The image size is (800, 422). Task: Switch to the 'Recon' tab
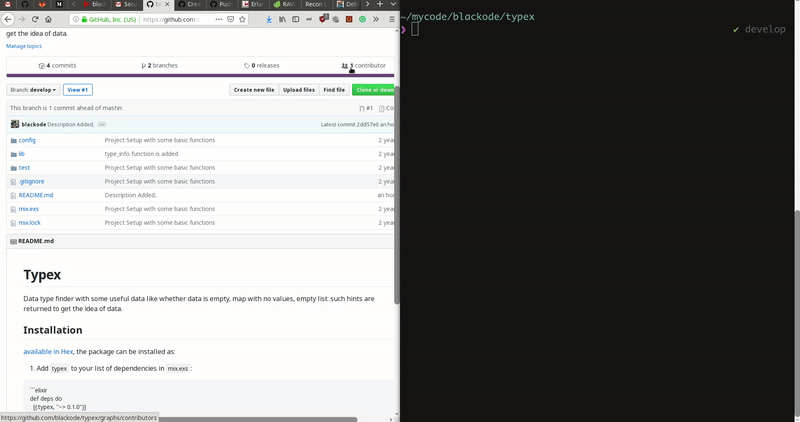click(x=315, y=4)
